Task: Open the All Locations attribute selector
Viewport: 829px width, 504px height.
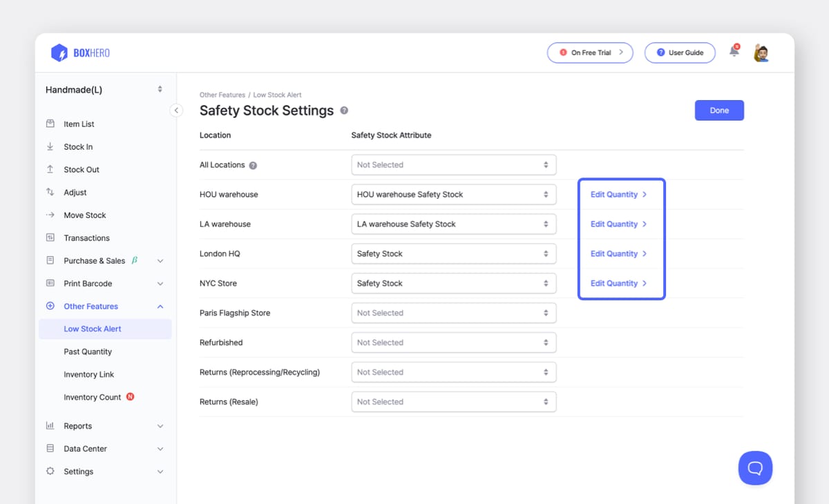Action: coord(453,164)
